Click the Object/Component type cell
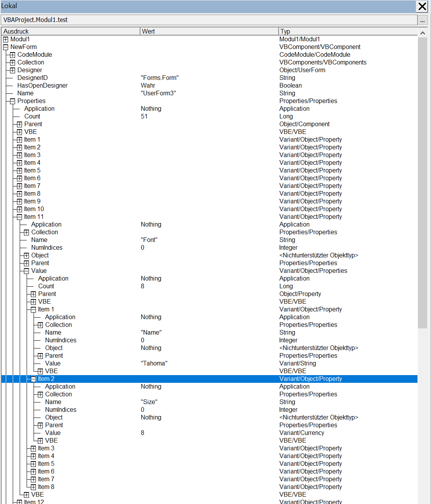 point(304,124)
